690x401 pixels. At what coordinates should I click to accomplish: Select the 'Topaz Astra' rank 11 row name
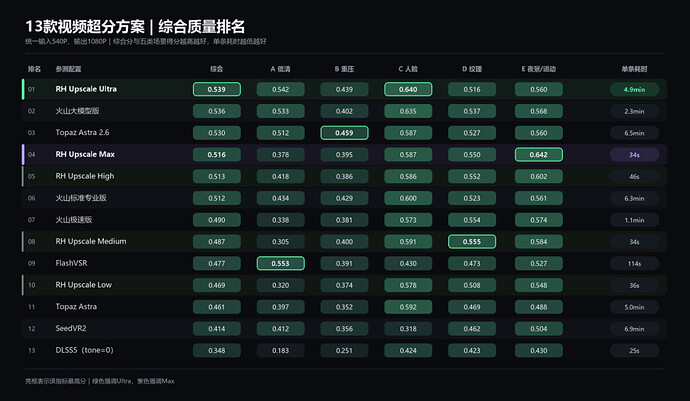tap(76, 307)
